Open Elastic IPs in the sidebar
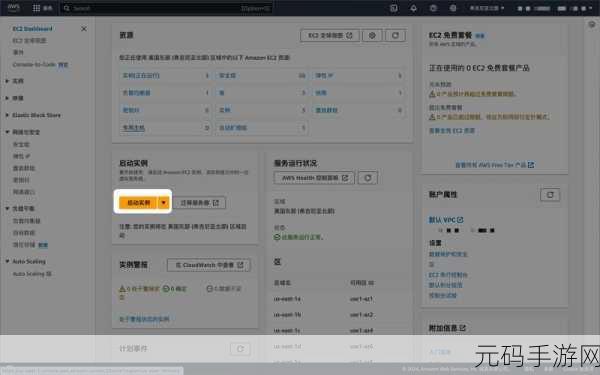Screen dimensions: 600x375 tap(21, 156)
